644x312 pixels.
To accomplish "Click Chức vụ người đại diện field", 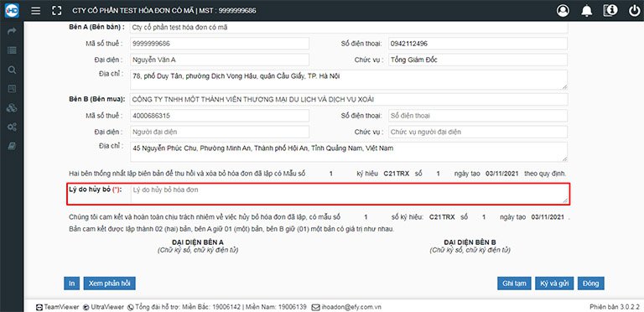I will (478, 132).
